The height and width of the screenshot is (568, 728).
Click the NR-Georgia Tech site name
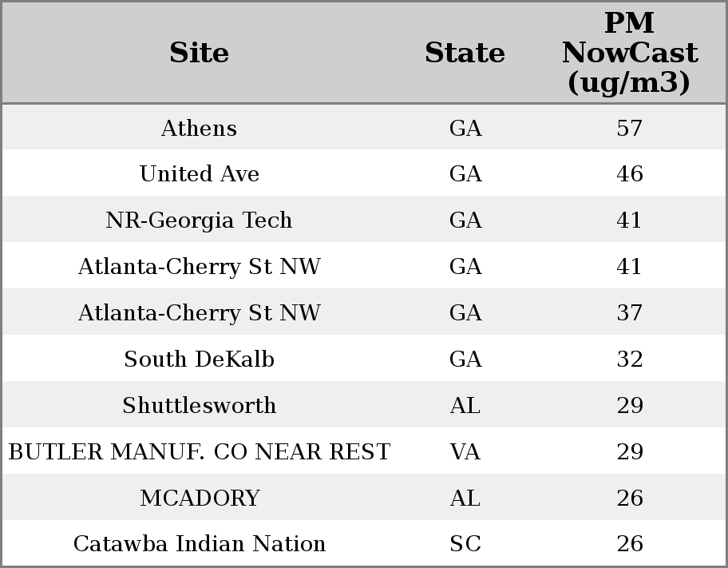click(199, 220)
